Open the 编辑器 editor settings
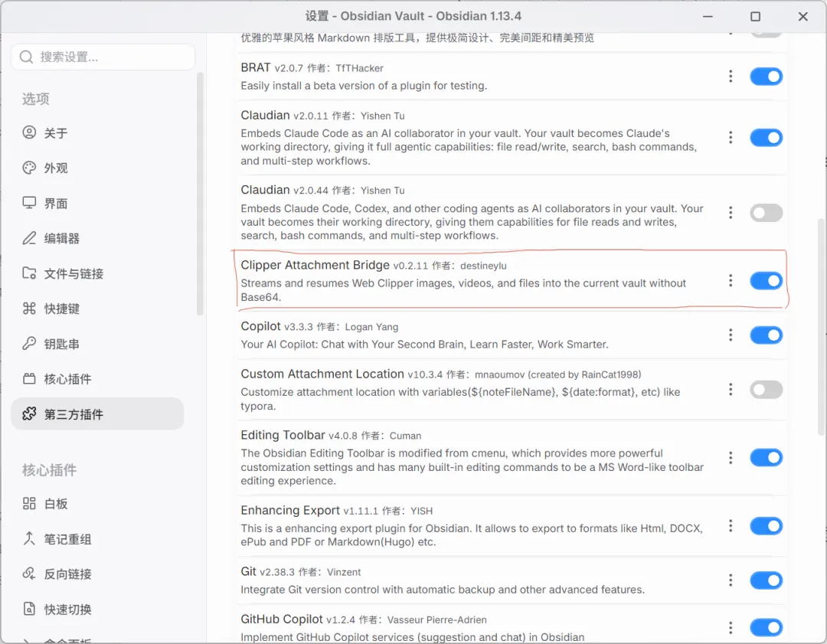 (97, 238)
